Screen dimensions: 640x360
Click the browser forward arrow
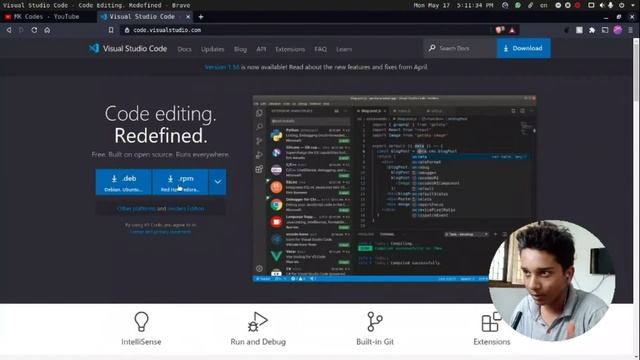(x=21, y=30)
